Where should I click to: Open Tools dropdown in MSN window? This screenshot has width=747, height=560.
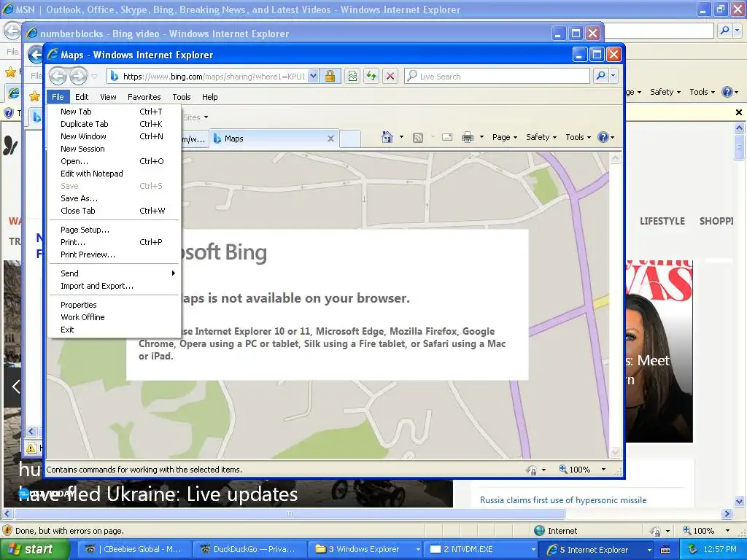click(702, 92)
